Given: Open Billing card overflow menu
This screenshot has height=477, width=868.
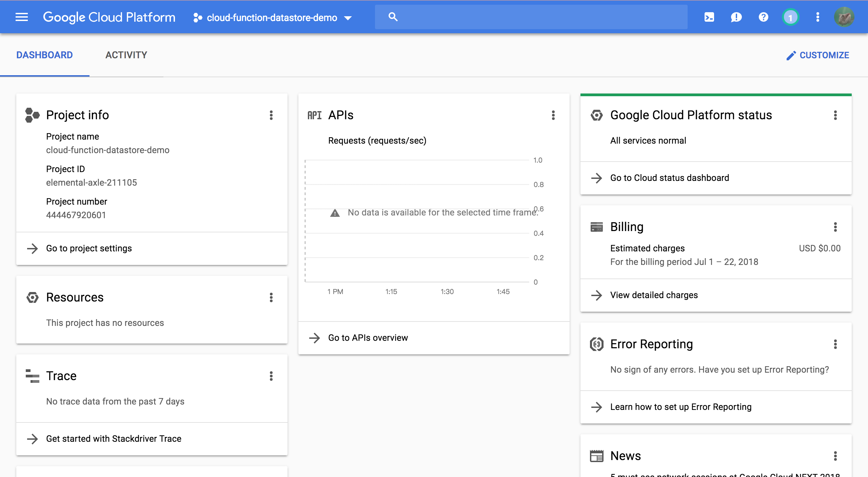Looking at the screenshot, I should click(835, 227).
